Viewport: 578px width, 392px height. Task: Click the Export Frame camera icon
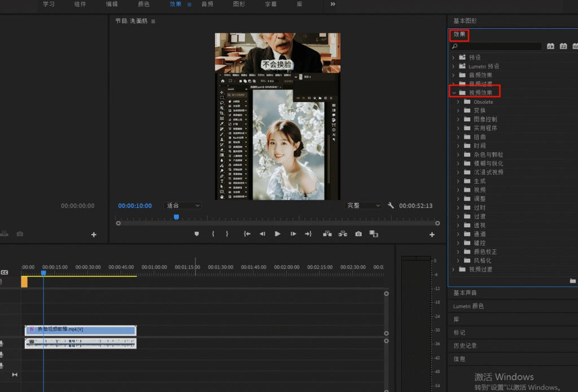coord(358,234)
